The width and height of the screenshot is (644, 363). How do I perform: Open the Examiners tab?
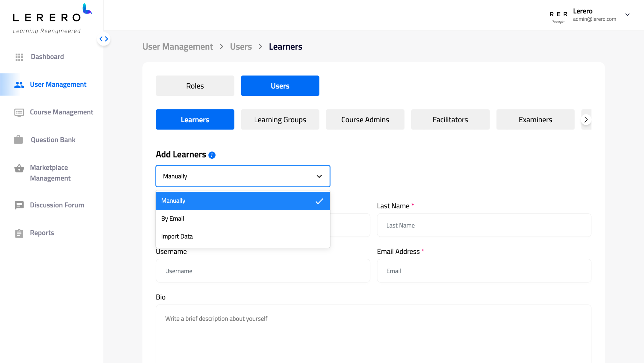[536, 119]
